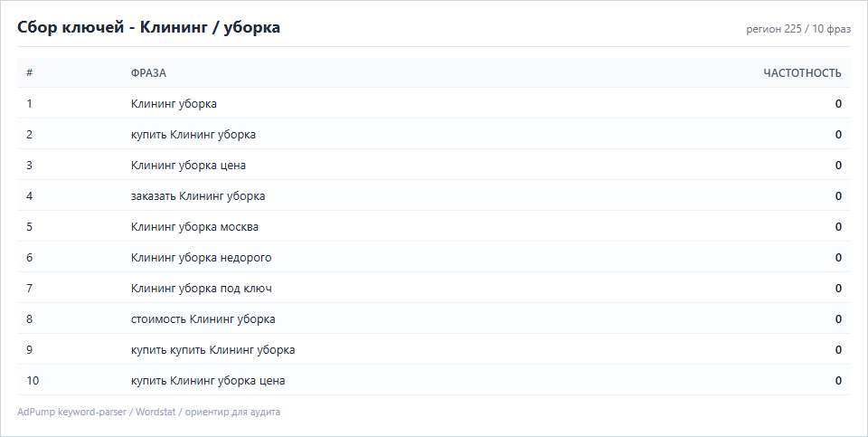Click 'стоимость Клининг уборка' phrase
The image size is (868, 437).
tap(203, 319)
